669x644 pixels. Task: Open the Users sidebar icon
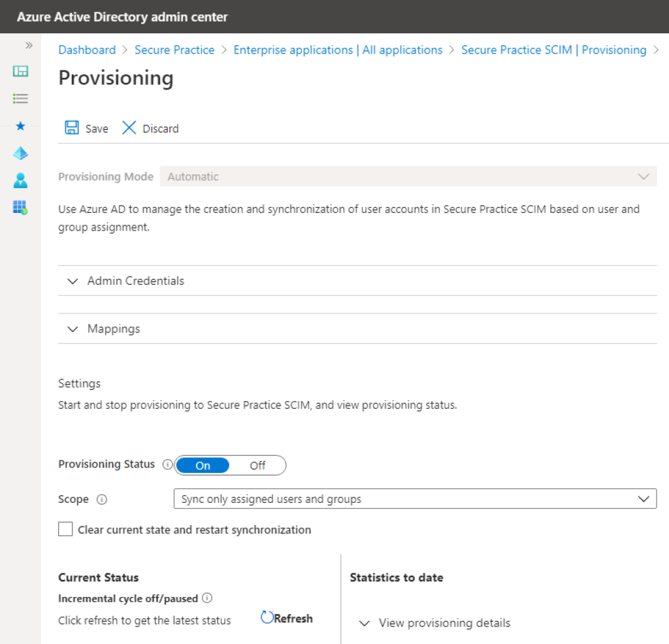pyautogui.click(x=20, y=180)
